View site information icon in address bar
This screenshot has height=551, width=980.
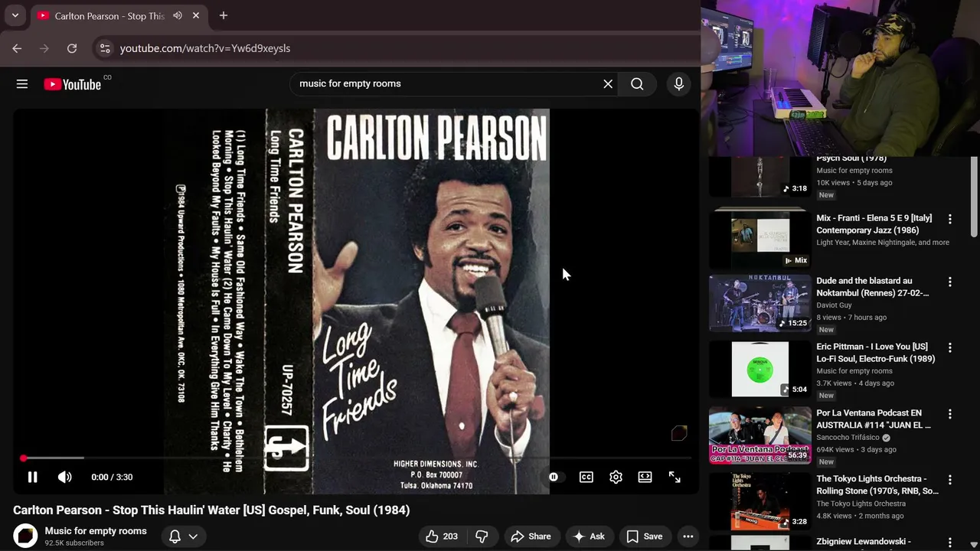click(105, 48)
